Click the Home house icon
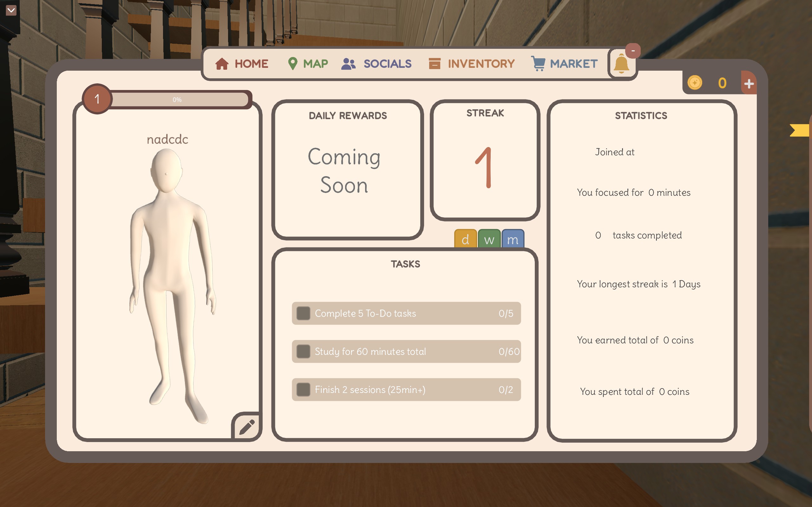This screenshot has width=812, height=507. tap(222, 64)
